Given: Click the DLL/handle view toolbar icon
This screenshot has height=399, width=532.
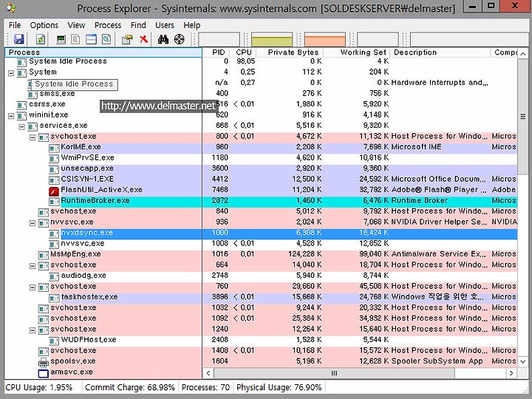Looking at the screenshot, I should [x=106, y=39].
